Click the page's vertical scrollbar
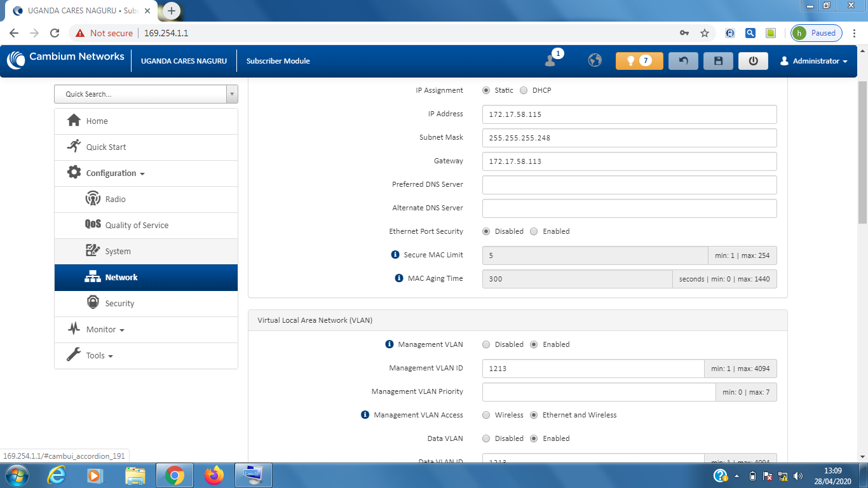Viewport: 868px width, 488px height. tap(862, 152)
